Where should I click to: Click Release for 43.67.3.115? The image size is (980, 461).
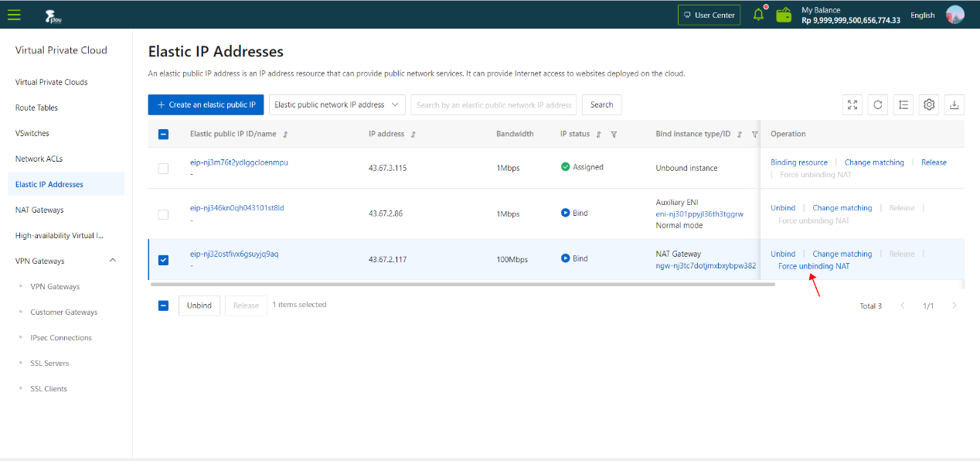(934, 162)
